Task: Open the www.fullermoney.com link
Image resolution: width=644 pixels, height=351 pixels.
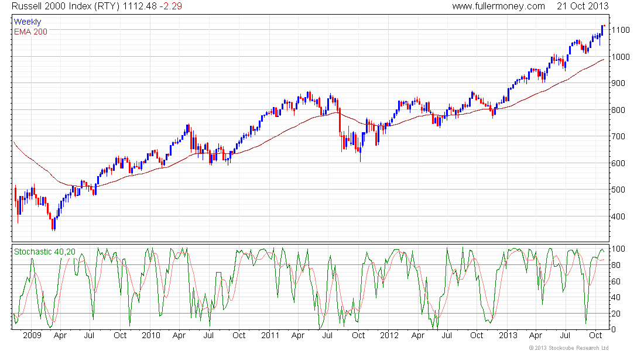Action: (x=498, y=6)
